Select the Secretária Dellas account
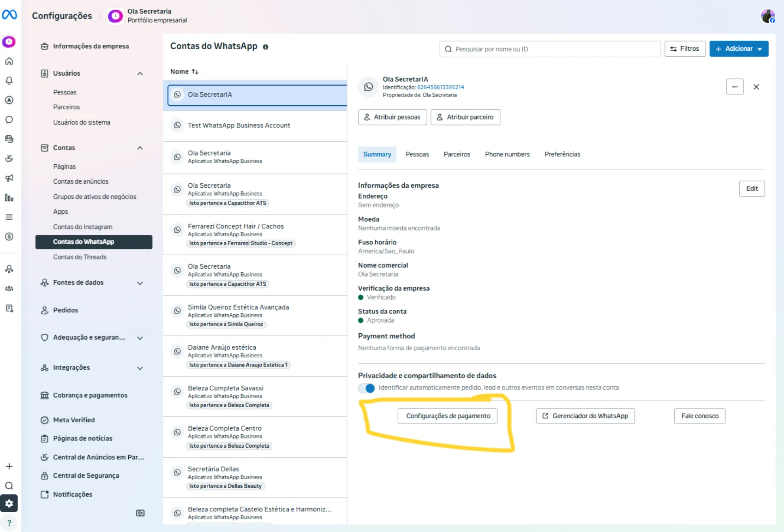 point(255,477)
